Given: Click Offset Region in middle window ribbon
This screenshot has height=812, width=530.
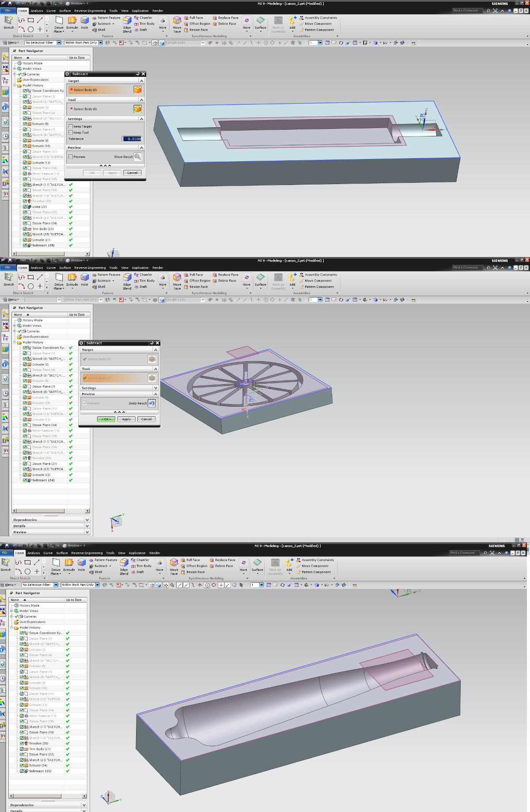Looking at the screenshot, I should pyautogui.click(x=197, y=281).
